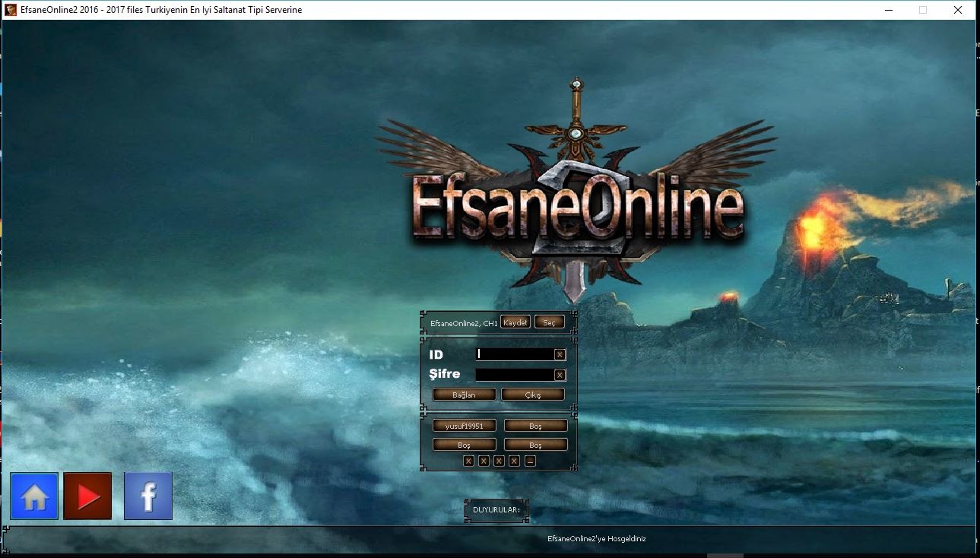Open the Facebook page icon
This screenshot has width=980, height=558.
[x=148, y=496]
